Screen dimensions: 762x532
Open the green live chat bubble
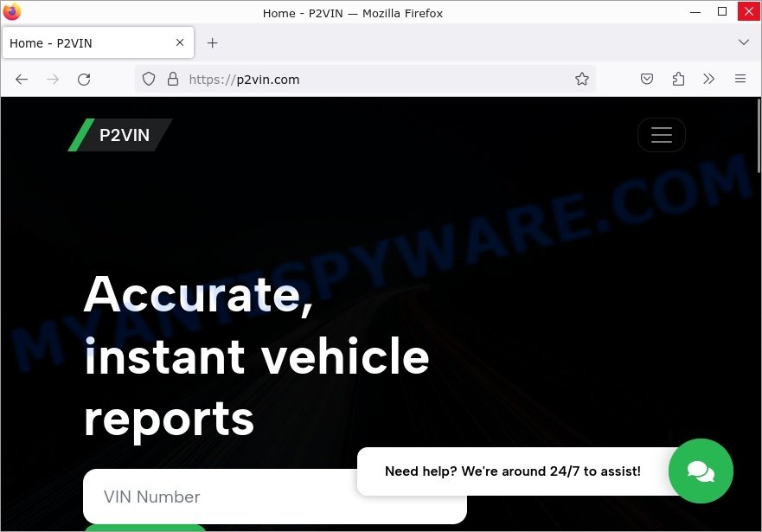(x=701, y=471)
